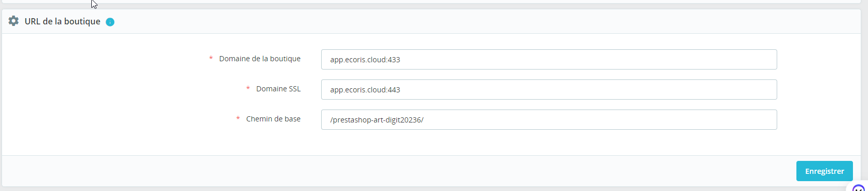Viewport: 868px width, 191px height.
Task: Focus the Chemin de base input field
Action: 549,119
